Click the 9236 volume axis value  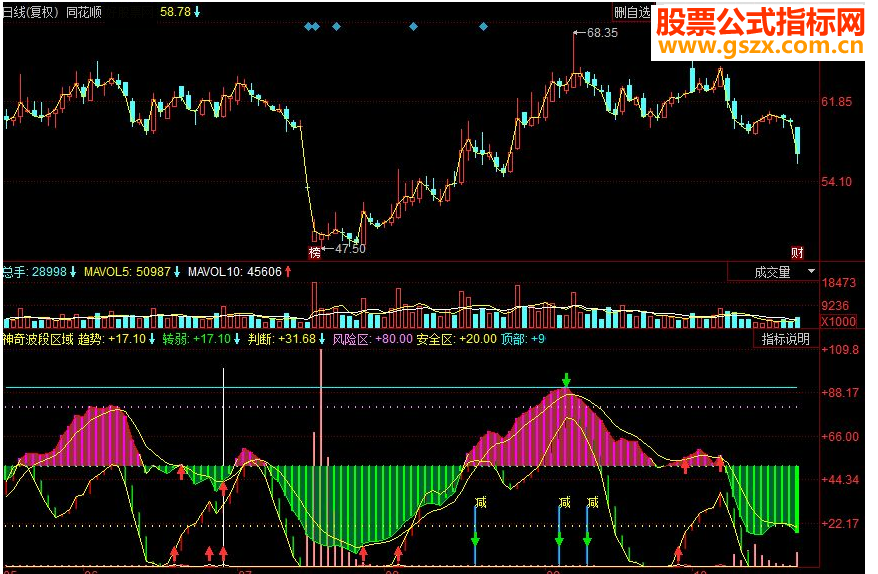[x=835, y=306]
